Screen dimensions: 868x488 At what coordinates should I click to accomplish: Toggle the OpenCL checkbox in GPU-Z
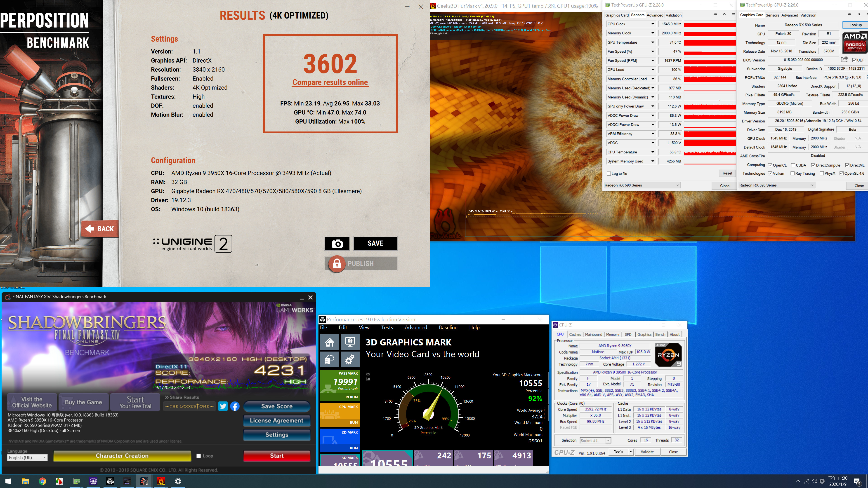(770, 165)
